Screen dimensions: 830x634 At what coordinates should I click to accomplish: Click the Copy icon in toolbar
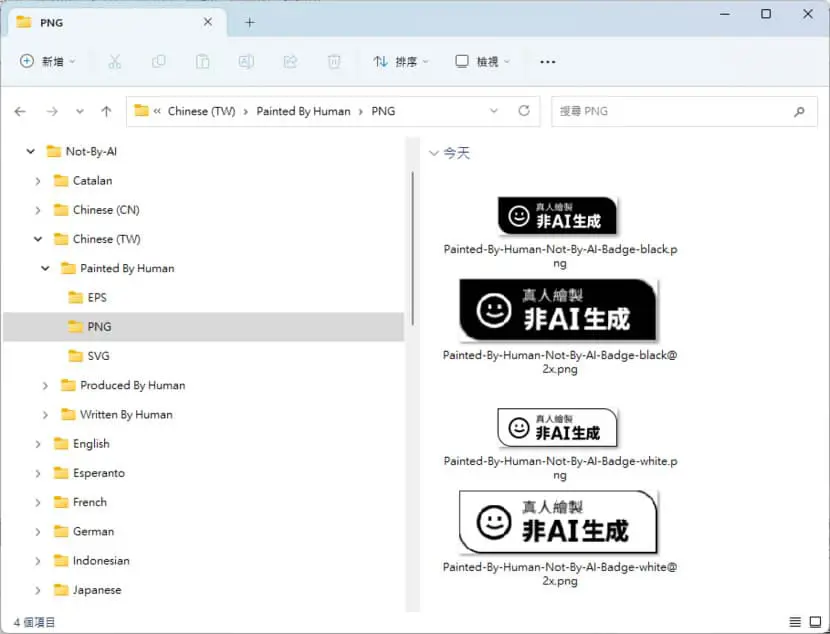pyautogui.click(x=158, y=62)
